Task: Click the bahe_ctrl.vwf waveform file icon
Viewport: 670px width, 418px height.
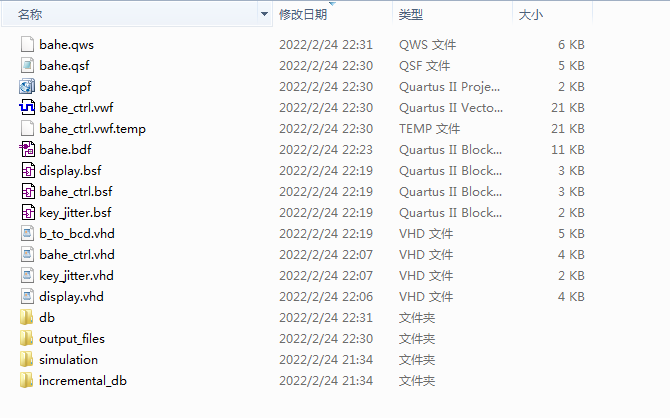Action: pyautogui.click(x=27, y=107)
